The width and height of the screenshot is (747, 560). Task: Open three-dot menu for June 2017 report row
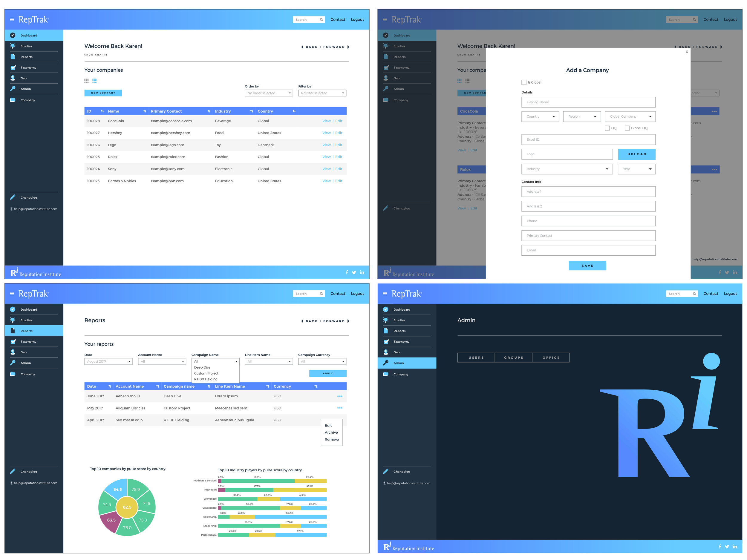click(340, 396)
